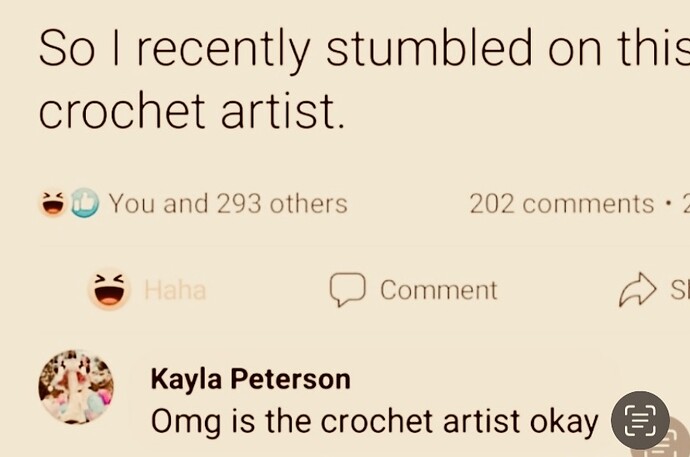Open the post's first line 'So I recently stumbled'
Viewport: 690px width, 457px height.
[x=364, y=48]
